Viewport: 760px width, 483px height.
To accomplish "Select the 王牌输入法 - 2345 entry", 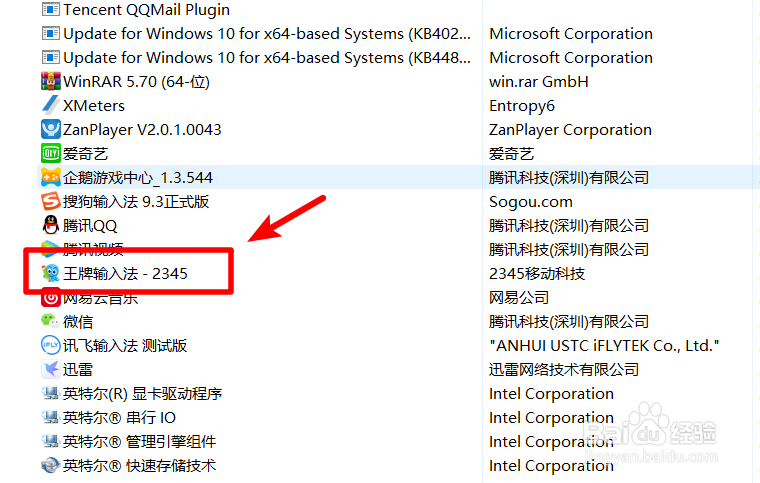I will (x=125, y=273).
